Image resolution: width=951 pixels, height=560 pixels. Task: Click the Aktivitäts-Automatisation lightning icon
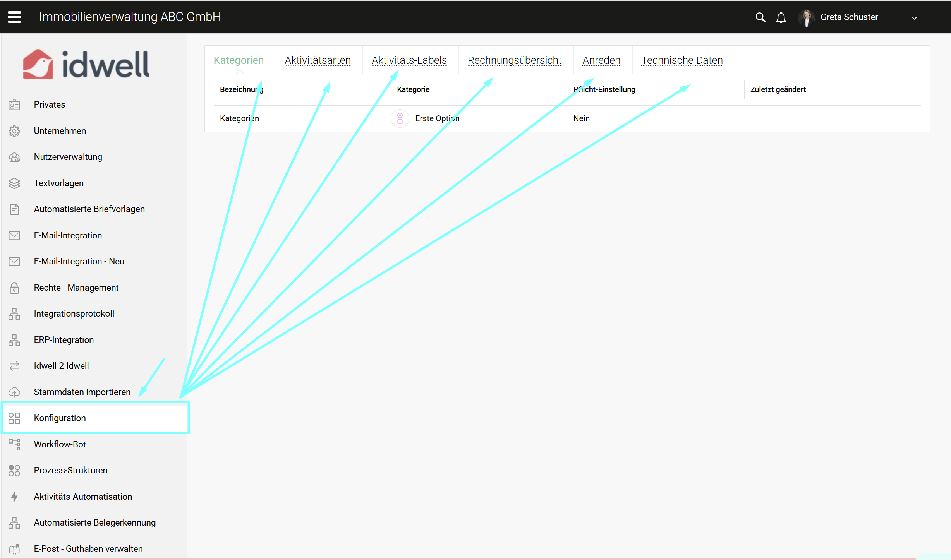click(x=14, y=497)
